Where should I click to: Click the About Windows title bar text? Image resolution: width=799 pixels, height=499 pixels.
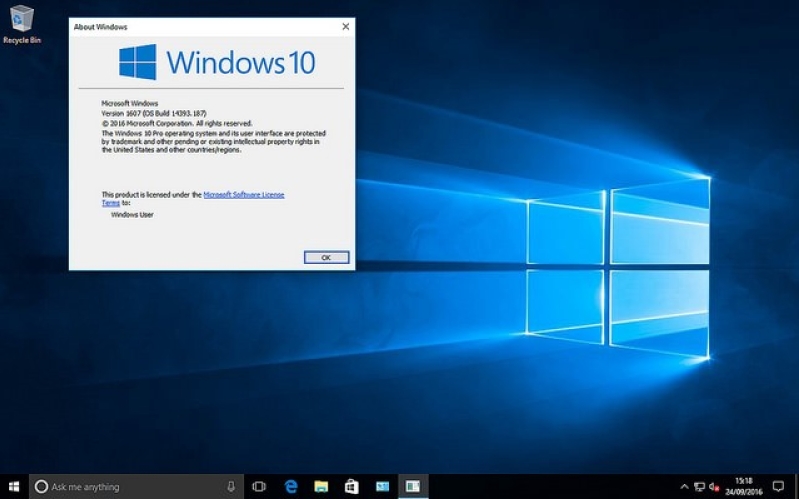(x=100, y=27)
